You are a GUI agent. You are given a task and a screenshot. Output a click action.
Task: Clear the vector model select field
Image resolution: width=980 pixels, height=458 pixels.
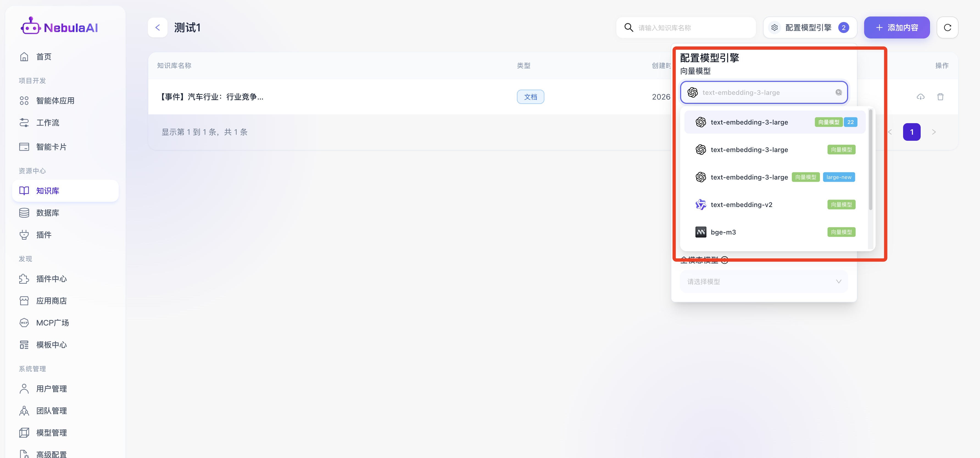coord(839,93)
